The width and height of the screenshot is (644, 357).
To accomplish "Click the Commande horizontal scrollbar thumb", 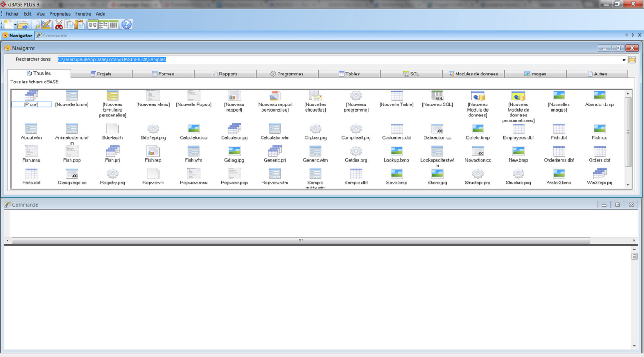I will point(301,241).
